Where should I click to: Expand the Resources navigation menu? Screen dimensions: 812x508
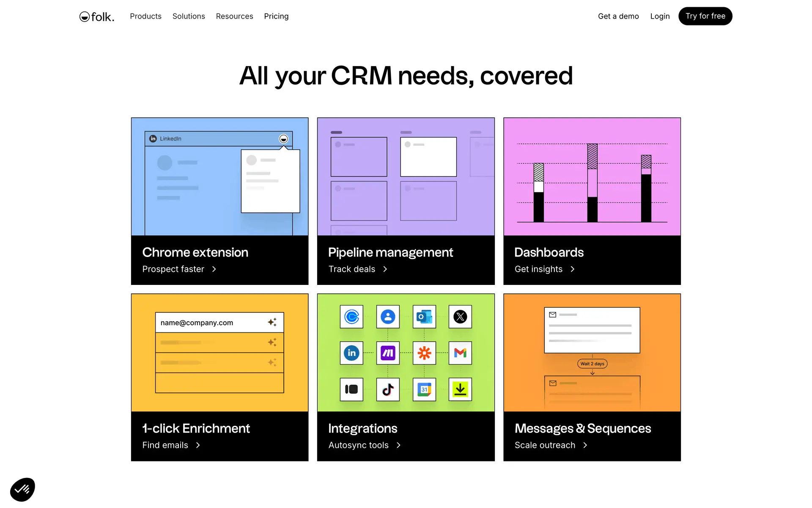point(234,16)
